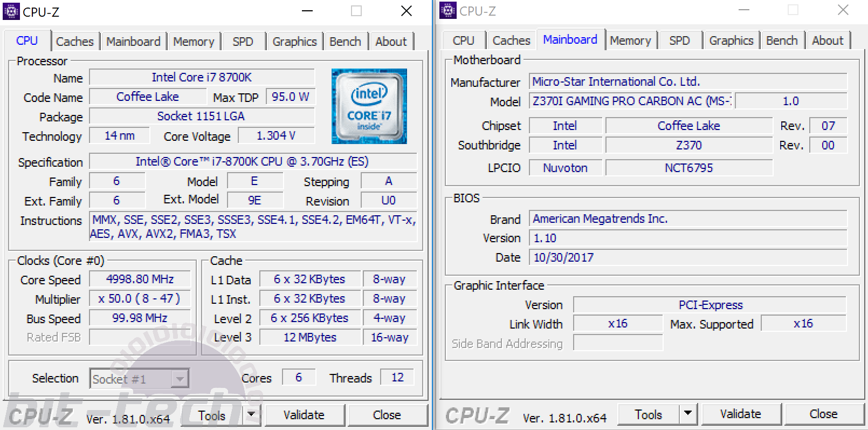Minimize the right CPU-Z window
This screenshot has width=868, height=430.
pyautogui.click(x=744, y=10)
